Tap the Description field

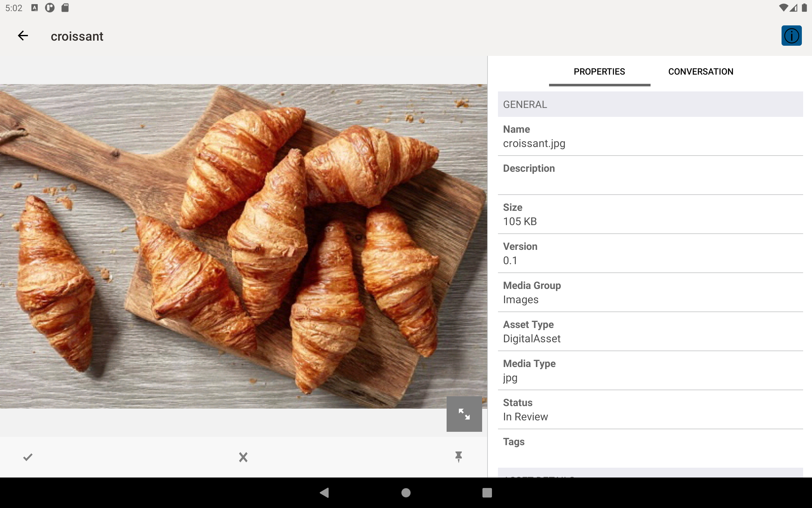coord(650,175)
